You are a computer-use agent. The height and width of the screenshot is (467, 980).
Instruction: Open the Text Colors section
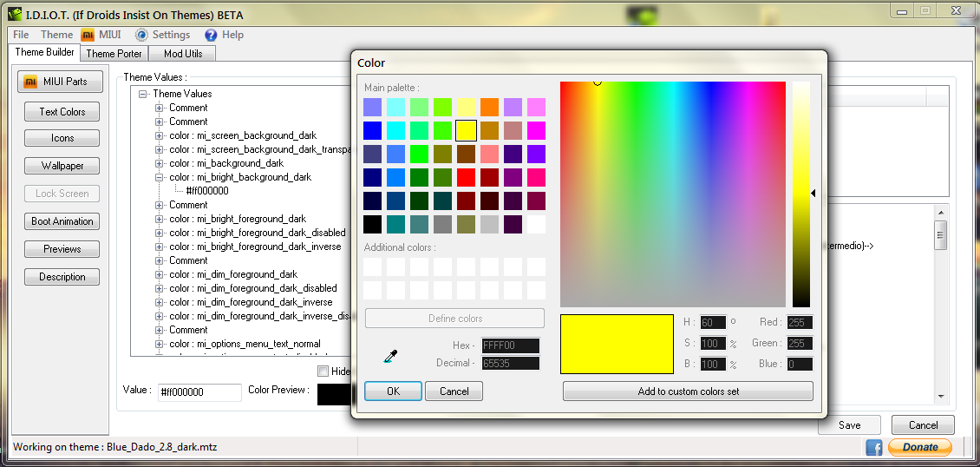point(62,112)
